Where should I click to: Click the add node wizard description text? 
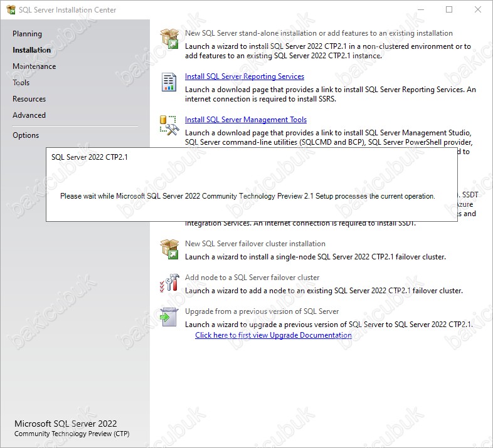coord(324,291)
